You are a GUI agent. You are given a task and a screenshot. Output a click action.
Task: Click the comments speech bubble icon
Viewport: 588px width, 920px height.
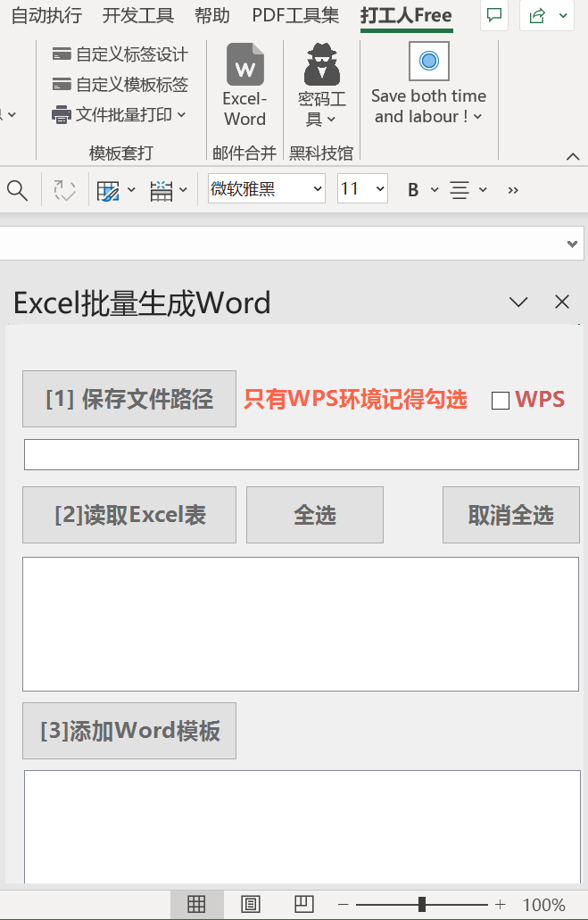[494, 15]
